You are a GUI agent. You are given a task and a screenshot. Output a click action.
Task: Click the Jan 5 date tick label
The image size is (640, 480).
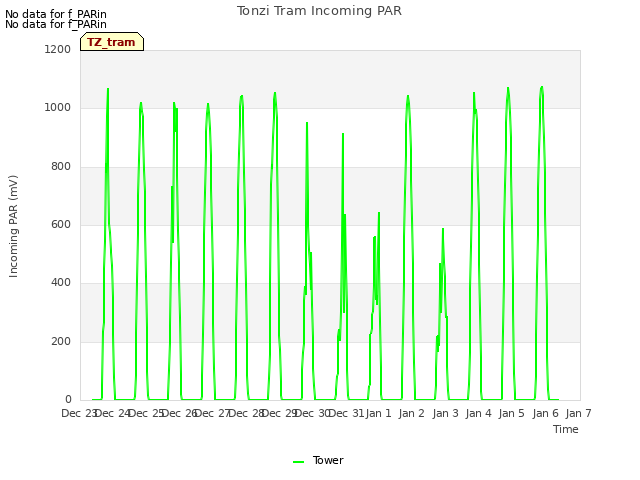[x=512, y=413]
